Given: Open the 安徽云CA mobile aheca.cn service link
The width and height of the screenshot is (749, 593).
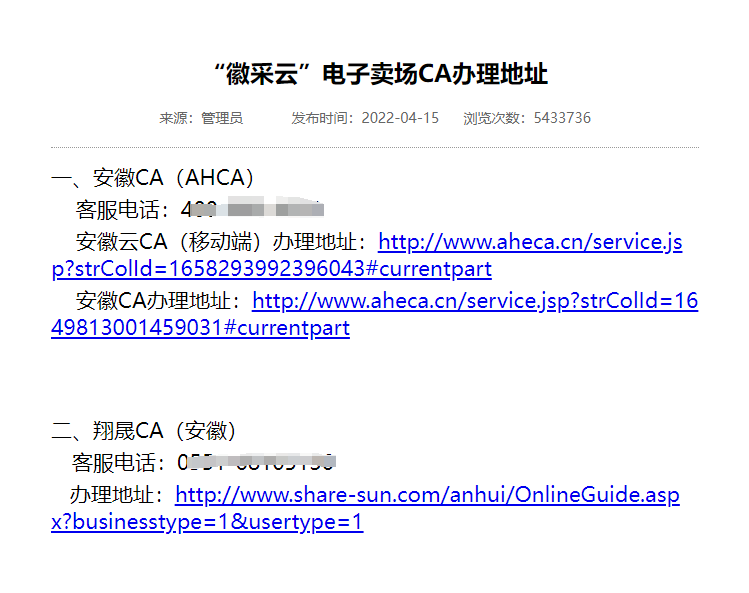Looking at the screenshot, I should click(530, 242).
